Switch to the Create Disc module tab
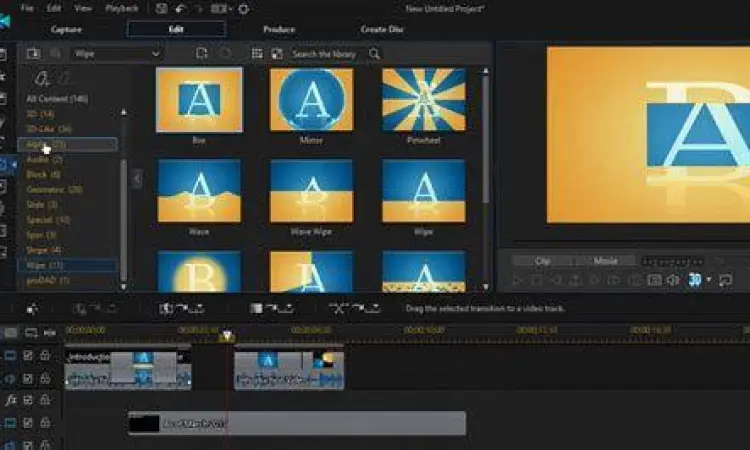 point(382,29)
